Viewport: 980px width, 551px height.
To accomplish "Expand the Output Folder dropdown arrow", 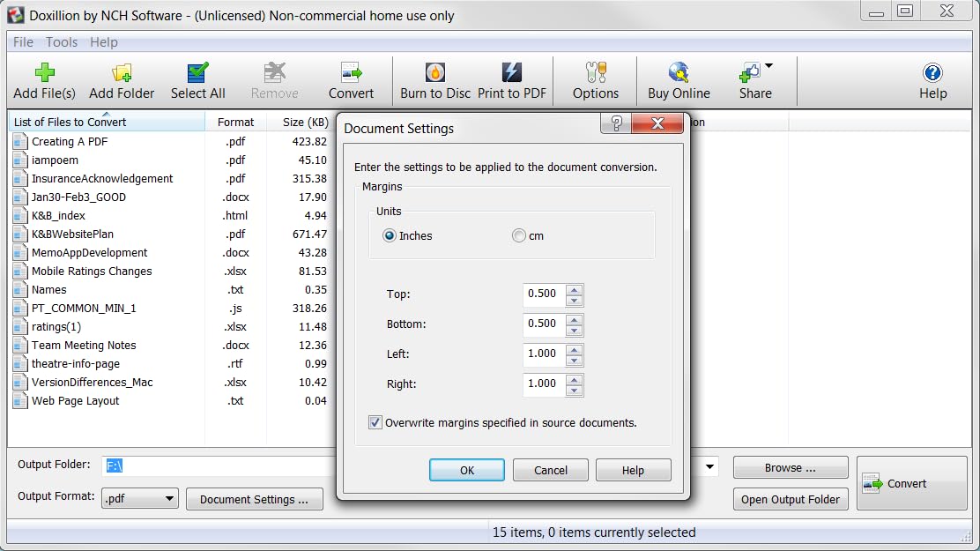I will click(710, 467).
